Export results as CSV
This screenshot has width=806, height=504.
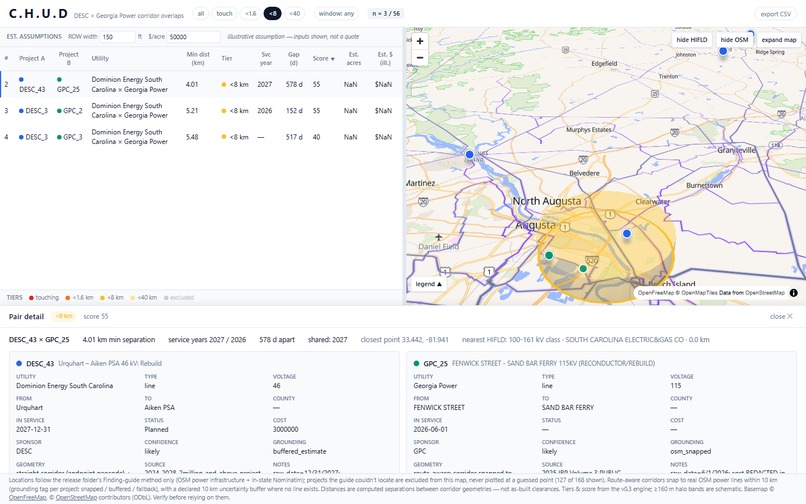776,14
